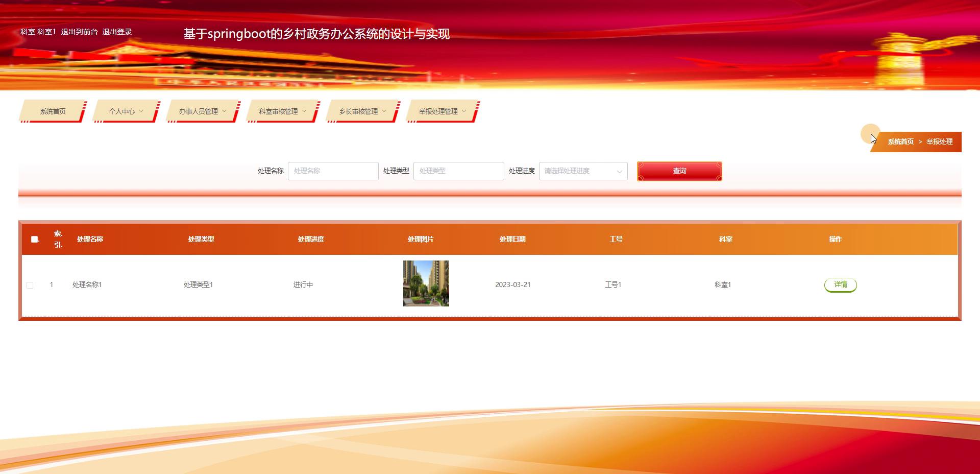The image size is (980, 474).
Task: Expand the 乡长审核管理 chevron arrow
Action: coord(384,111)
